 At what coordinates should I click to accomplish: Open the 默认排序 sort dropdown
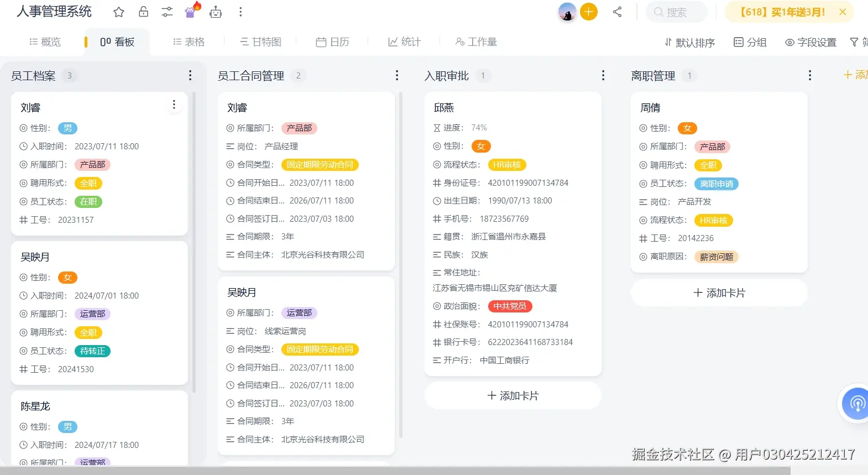pos(689,43)
